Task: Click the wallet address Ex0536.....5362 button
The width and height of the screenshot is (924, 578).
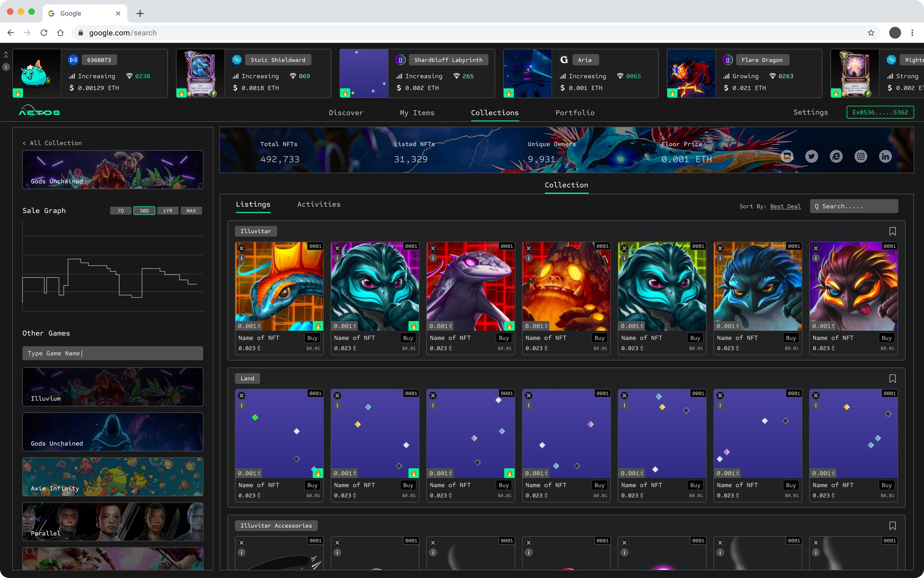Action: (880, 112)
